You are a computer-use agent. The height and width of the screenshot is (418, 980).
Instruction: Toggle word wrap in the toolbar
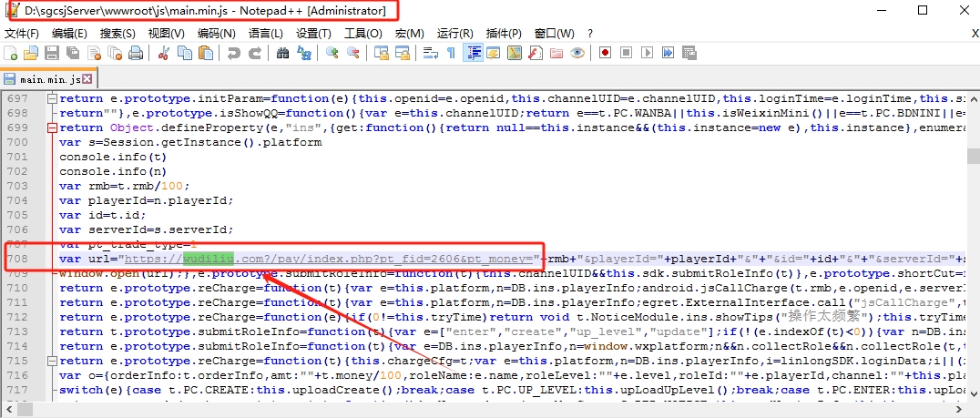pos(431,53)
